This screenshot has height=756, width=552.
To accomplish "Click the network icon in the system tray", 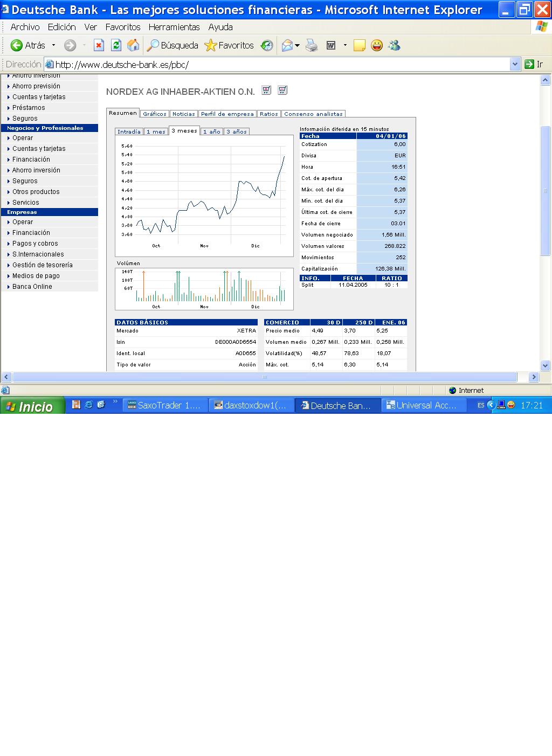I will click(x=501, y=405).
